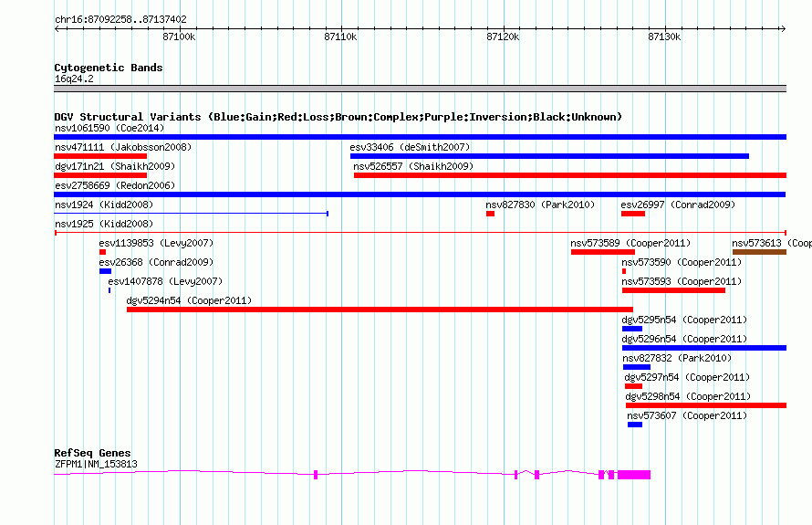Viewport: 812px width, 525px height.
Task: Click nsv573607 (Cooper2011) label
Action: click(687, 415)
